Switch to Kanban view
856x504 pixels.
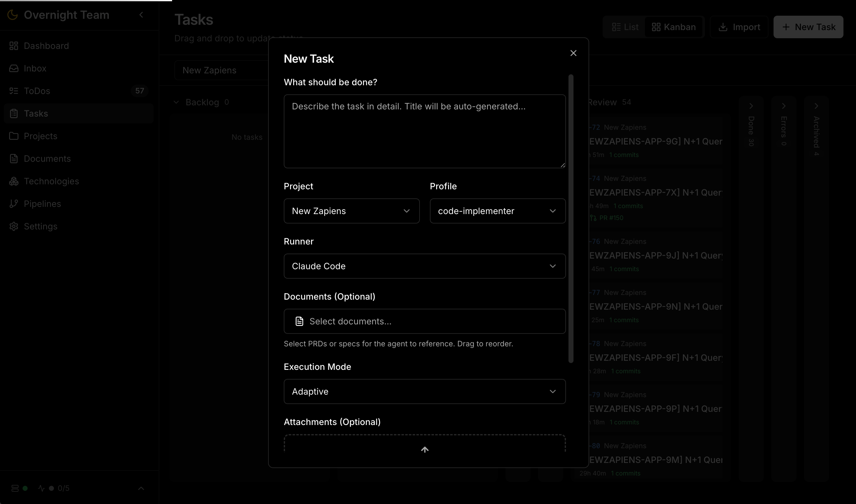(674, 27)
